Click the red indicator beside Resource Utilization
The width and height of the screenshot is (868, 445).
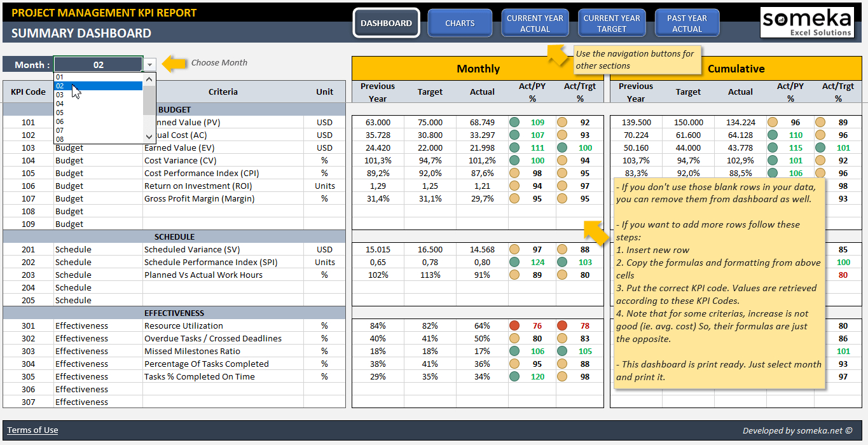click(x=513, y=325)
